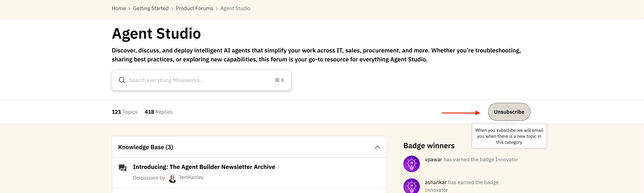Click the Unsubscribe button
This screenshot has height=193, width=644.
coord(509,112)
